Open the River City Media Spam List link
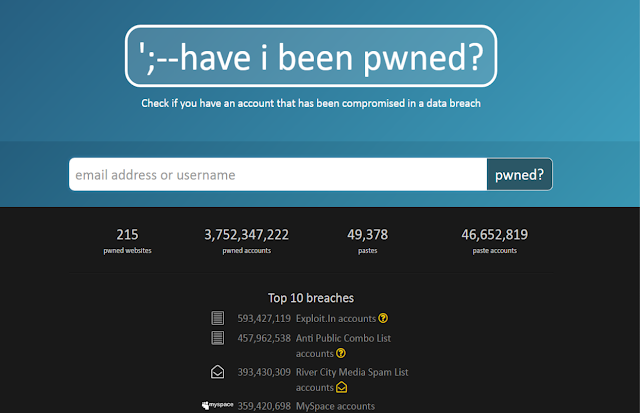 coord(352,380)
